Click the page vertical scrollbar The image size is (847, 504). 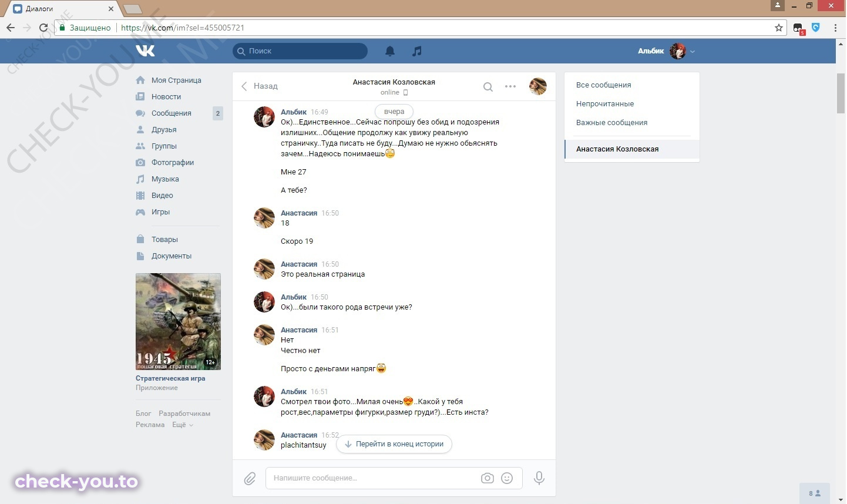tap(841, 94)
